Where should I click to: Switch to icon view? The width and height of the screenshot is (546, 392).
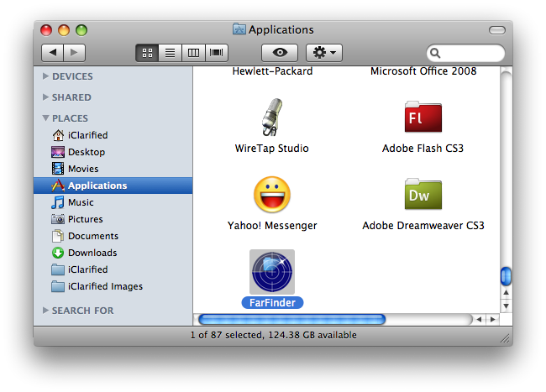pos(147,53)
